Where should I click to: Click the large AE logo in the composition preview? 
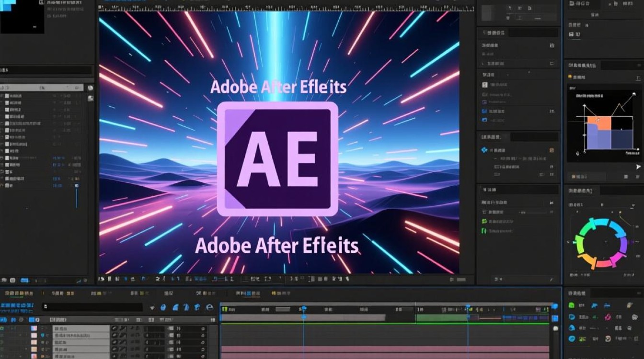pyautogui.click(x=277, y=158)
